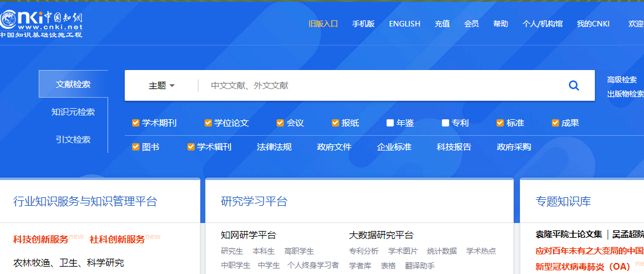Screen dimensions: 644x274
Task: Open the 科技创新服务 link
Action: click(41, 239)
